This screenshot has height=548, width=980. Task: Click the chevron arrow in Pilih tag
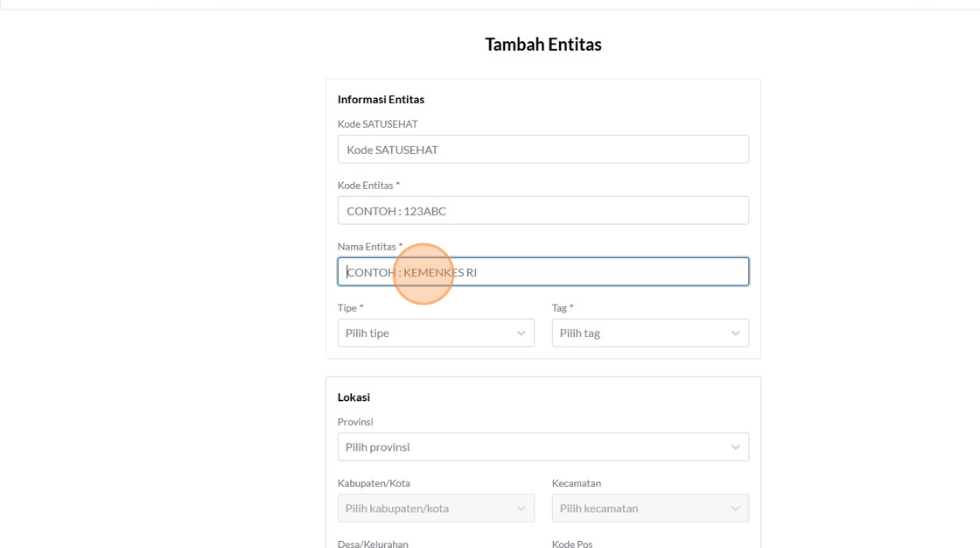(735, 334)
